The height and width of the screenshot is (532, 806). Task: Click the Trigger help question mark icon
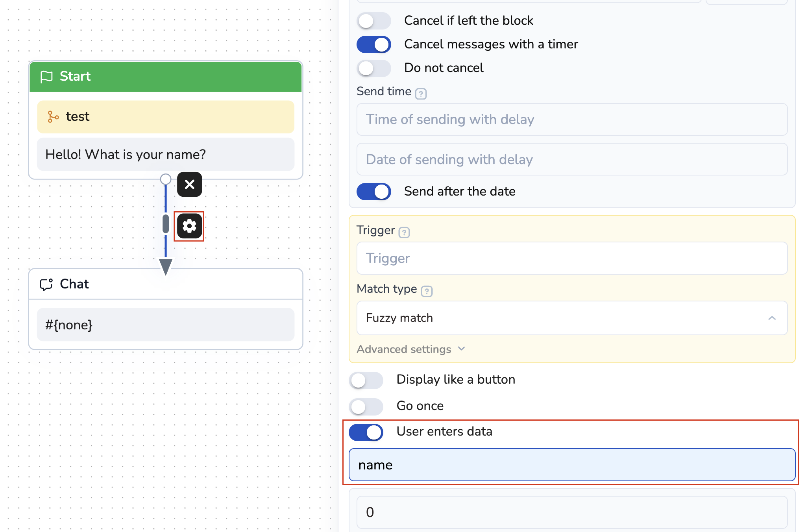(404, 233)
